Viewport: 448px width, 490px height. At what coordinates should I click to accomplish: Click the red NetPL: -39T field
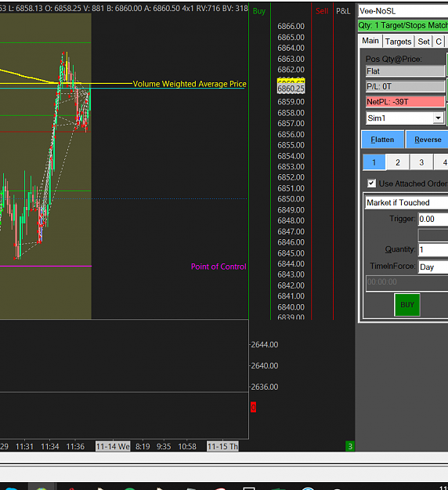click(405, 102)
